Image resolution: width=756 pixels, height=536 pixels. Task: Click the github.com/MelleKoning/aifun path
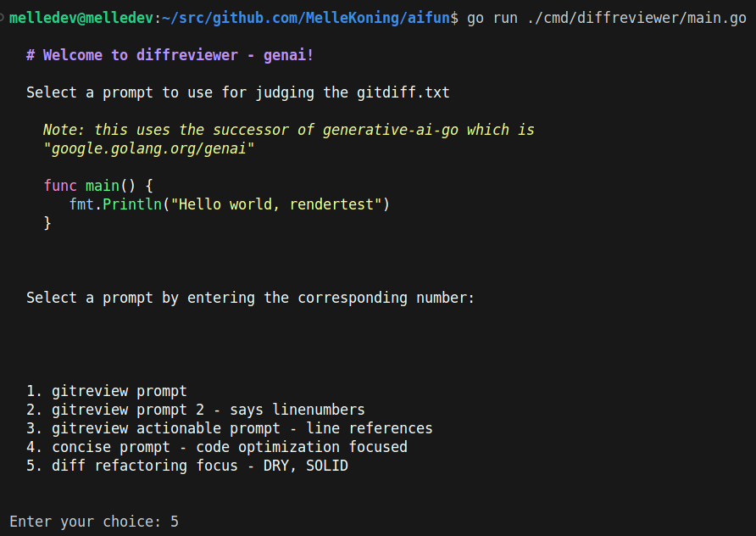point(309,18)
